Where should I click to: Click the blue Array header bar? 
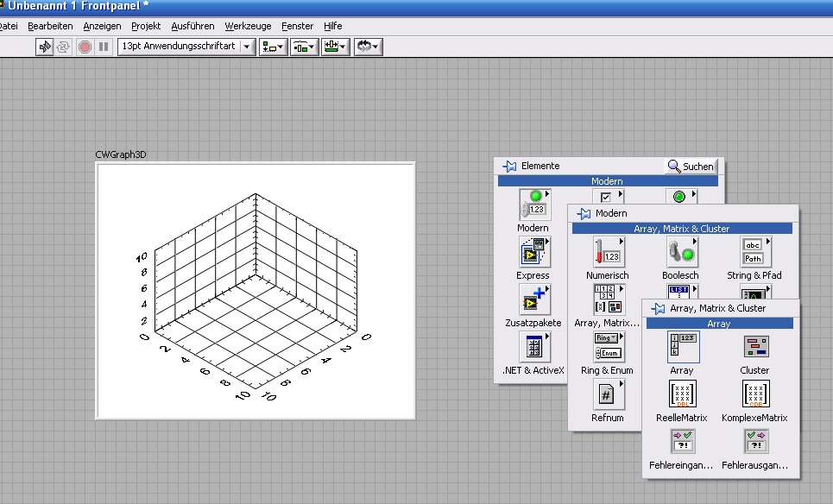[719, 324]
